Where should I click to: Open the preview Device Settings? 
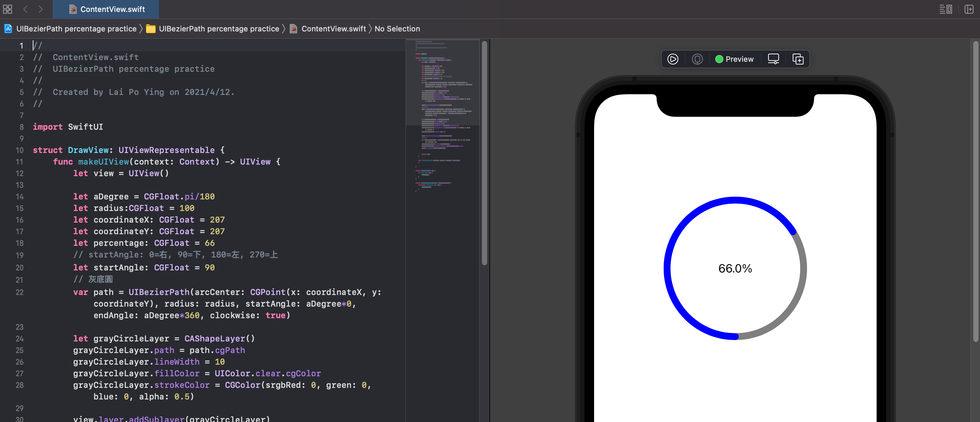[x=773, y=59]
